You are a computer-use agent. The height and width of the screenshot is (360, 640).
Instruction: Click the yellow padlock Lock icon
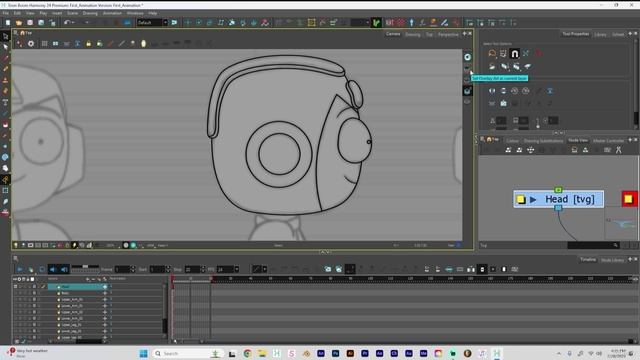pyautogui.click(x=89, y=44)
